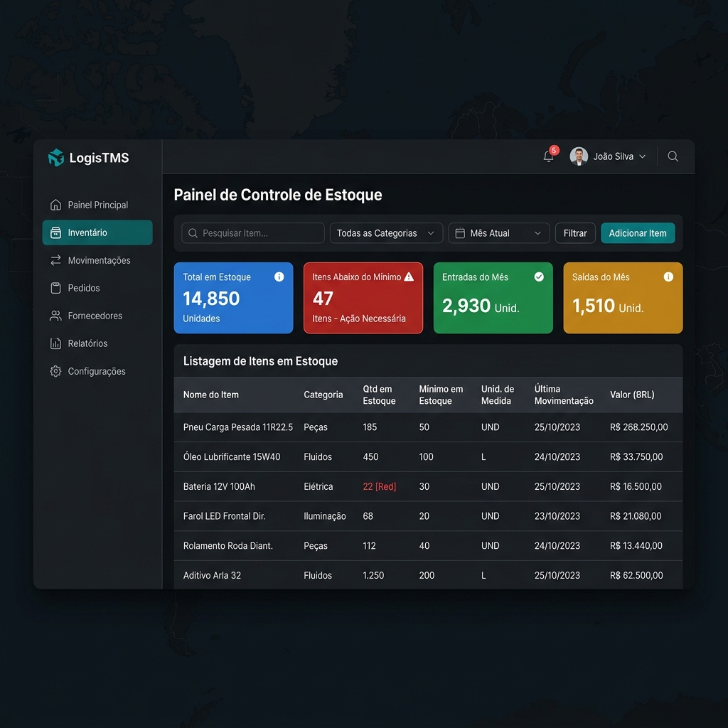Click the Aditivo Arla 32 item name
The height and width of the screenshot is (728, 728).
tap(212, 576)
